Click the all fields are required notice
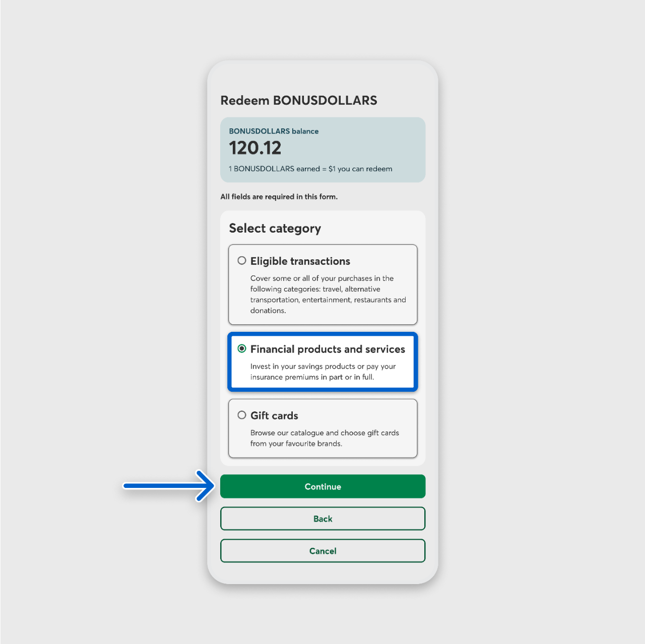 point(279,197)
